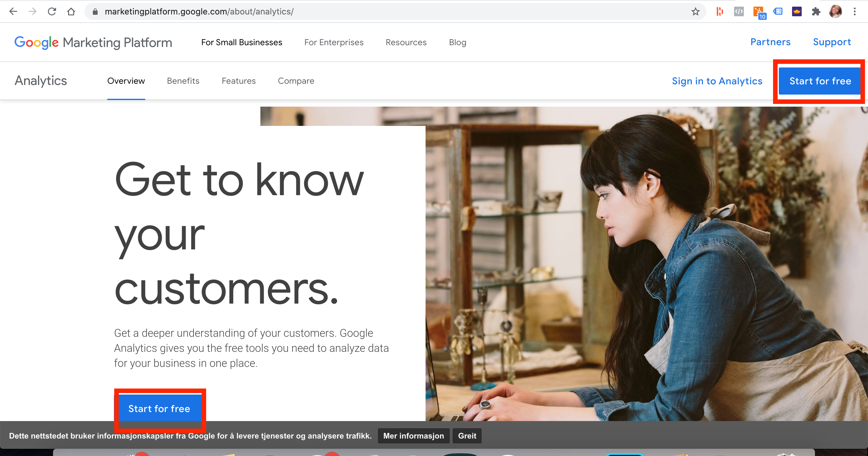View site security lock information
This screenshot has height=456, width=868.
(95, 12)
